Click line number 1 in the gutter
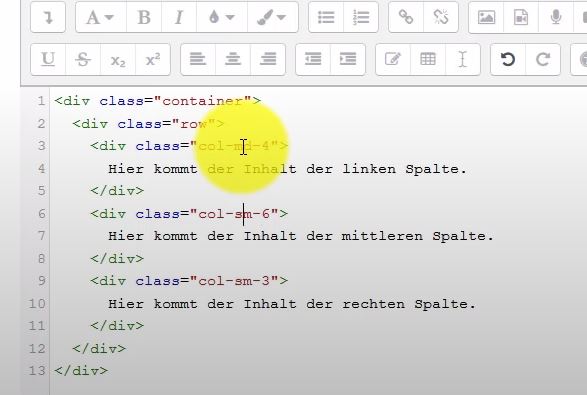Image resolution: width=587 pixels, height=395 pixels. click(x=41, y=101)
